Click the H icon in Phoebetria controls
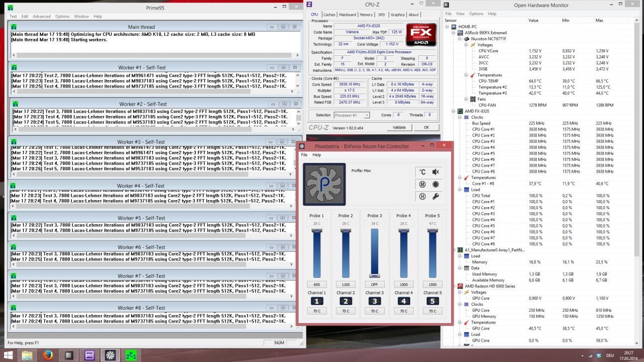This screenshot has height=362, width=644. coord(422,197)
